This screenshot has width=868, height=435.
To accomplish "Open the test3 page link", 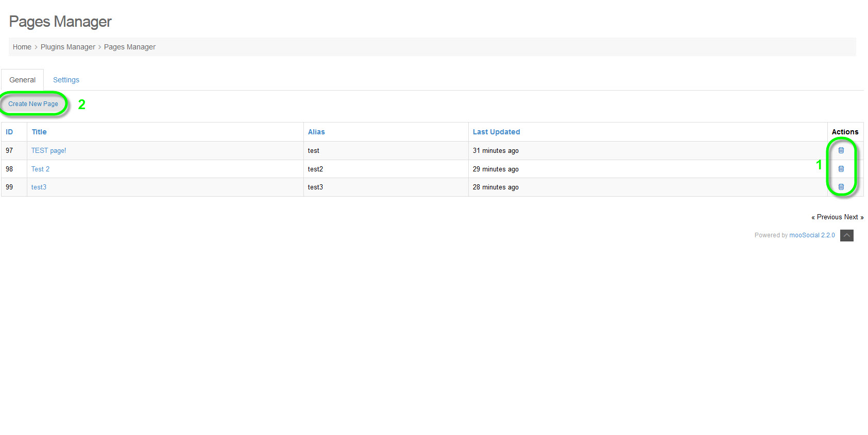I will (39, 187).
